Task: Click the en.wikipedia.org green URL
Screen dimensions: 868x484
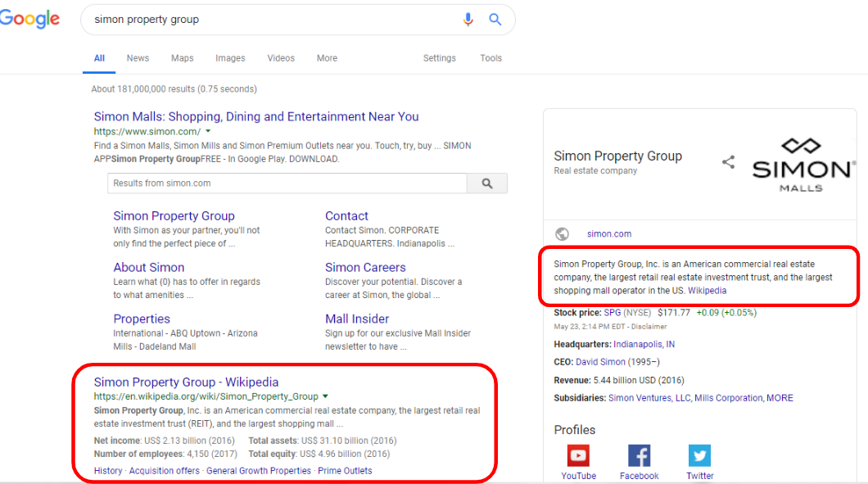Action: tap(206, 396)
